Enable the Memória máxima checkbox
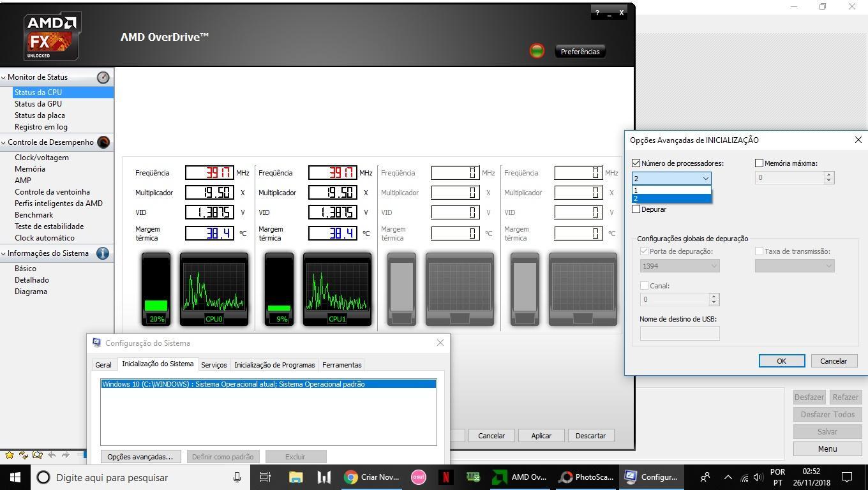This screenshot has height=490, width=868. point(759,163)
